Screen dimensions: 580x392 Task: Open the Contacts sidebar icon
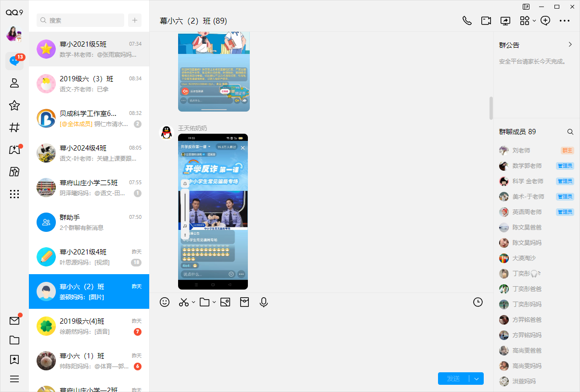pyautogui.click(x=14, y=83)
